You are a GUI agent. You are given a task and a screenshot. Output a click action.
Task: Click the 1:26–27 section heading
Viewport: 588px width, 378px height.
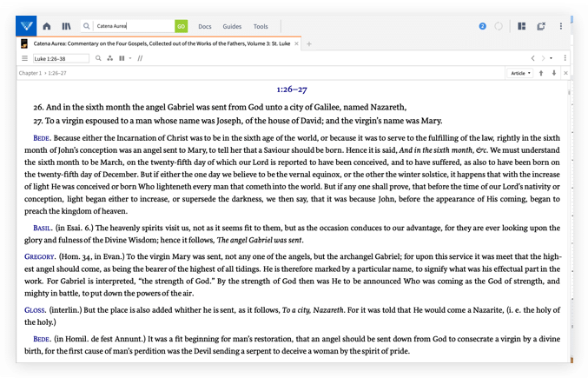[292, 90]
